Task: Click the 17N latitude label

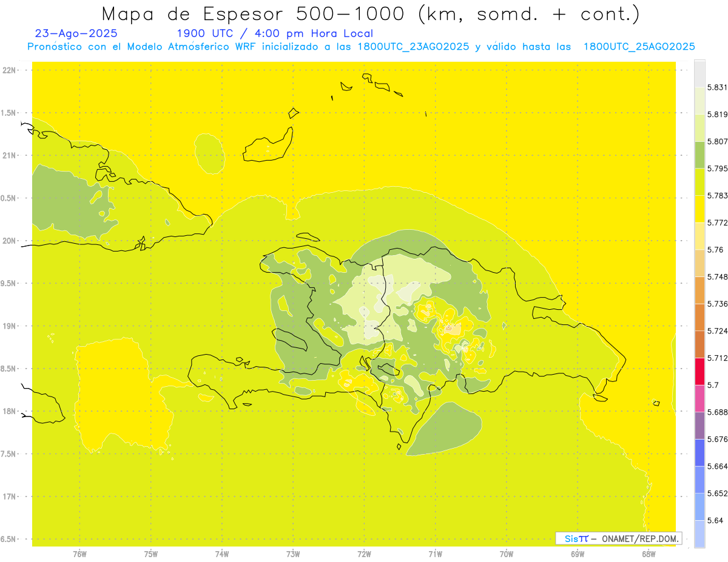Action: point(10,497)
